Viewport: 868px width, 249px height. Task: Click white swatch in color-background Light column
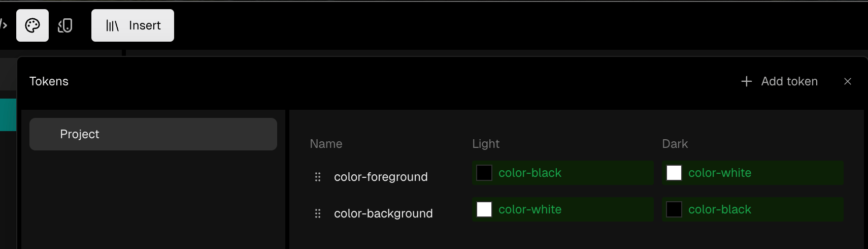pos(484,209)
